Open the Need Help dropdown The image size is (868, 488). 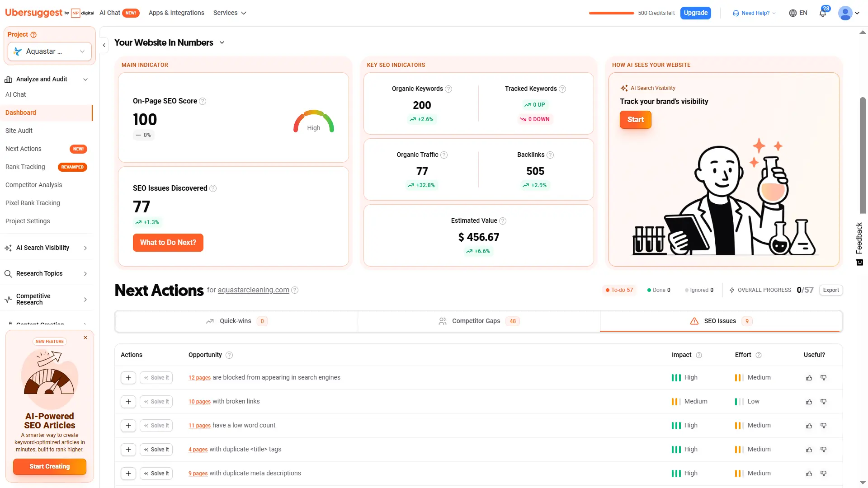point(754,13)
